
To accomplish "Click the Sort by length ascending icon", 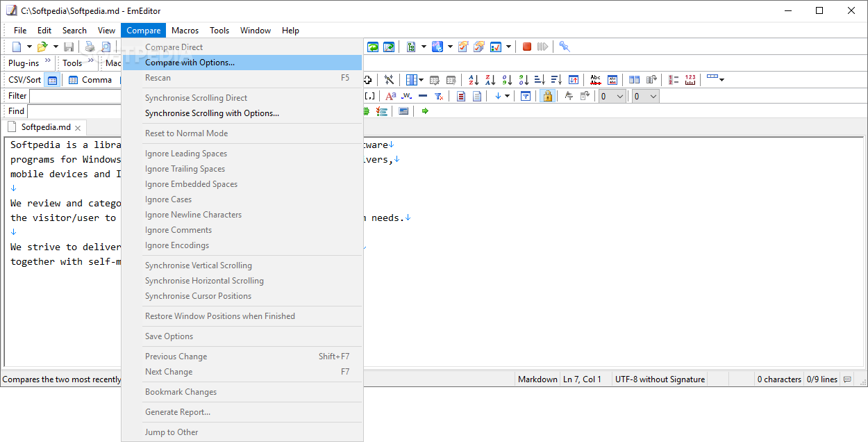I will (540, 80).
